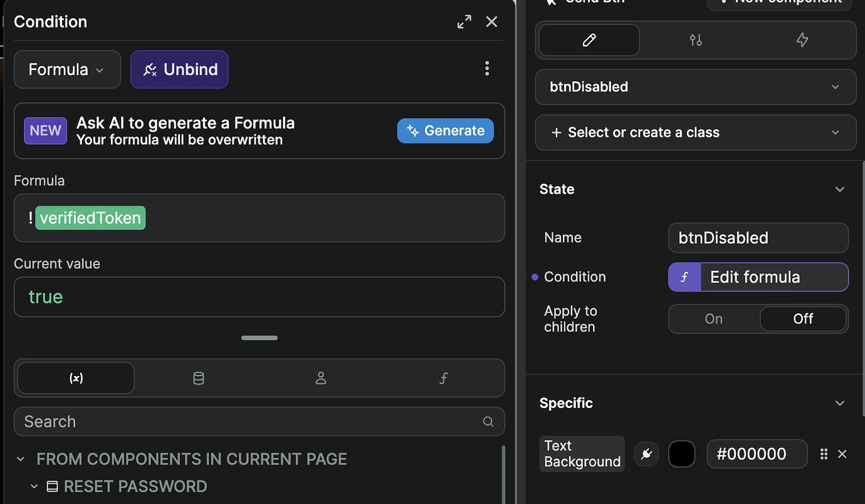Image resolution: width=865 pixels, height=504 pixels.
Task: Open the settings sliders tab
Action: coord(695,39)
